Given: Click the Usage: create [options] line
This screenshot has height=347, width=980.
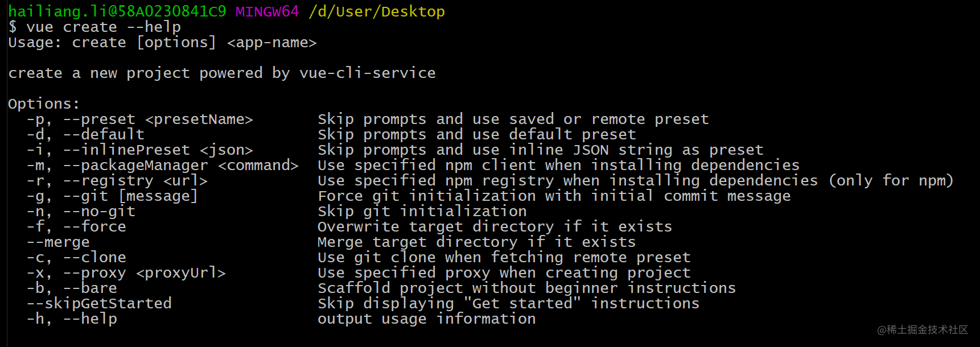Looking at the screenshot, I should [x=162, y=43].
